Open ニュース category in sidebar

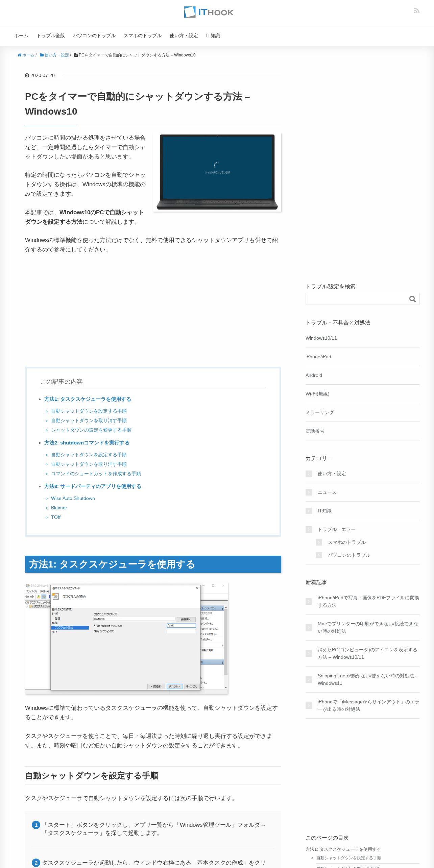pos(327,492)
